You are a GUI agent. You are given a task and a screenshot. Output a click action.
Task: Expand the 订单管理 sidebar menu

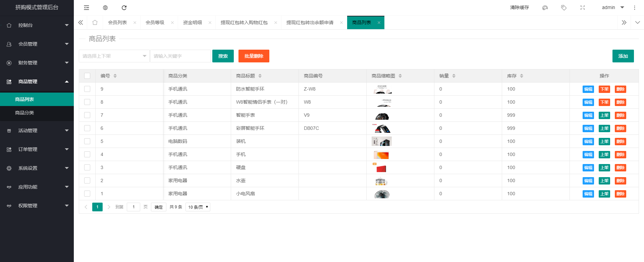(x=37, y=149)
